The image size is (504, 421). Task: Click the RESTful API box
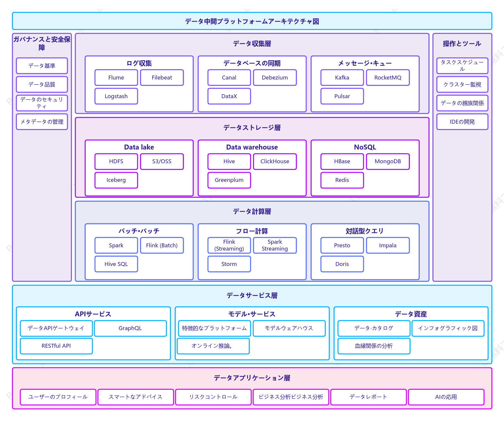coord(56,346)
